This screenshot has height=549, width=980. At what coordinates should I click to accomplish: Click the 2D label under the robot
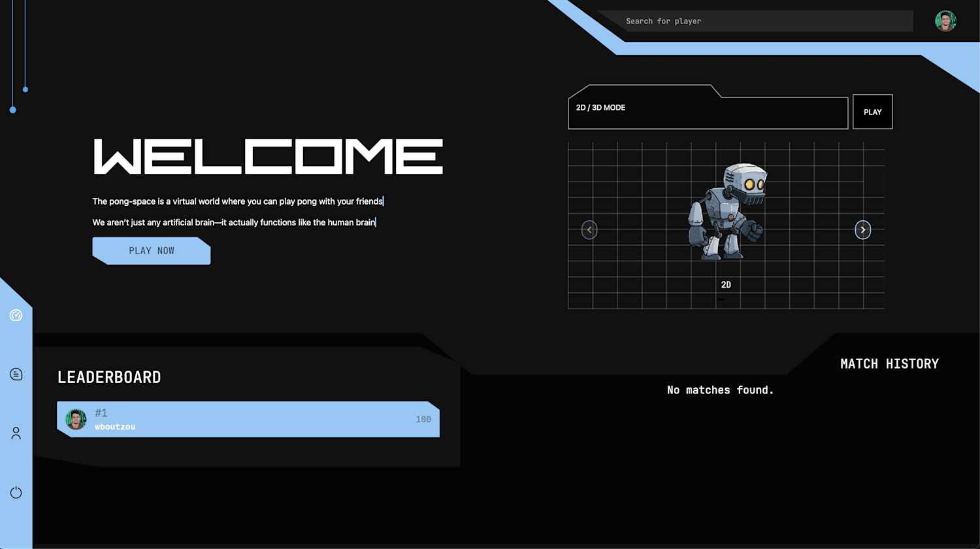tap(726, 285)
